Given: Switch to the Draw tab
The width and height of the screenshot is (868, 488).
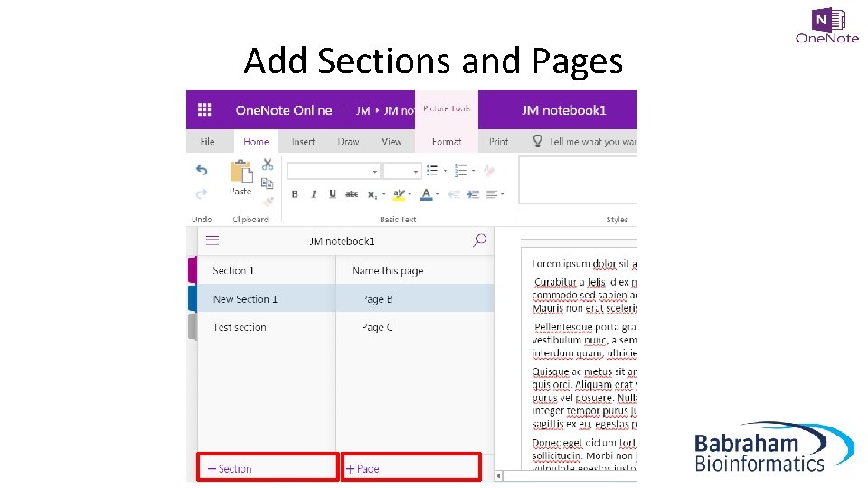Looking at the screenshot, I should point(348,142).
